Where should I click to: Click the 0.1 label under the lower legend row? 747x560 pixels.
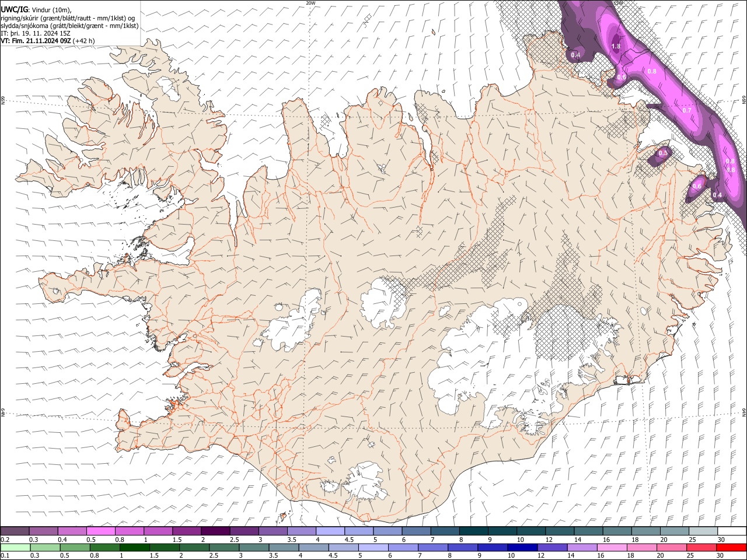click(x=5, y=556)
